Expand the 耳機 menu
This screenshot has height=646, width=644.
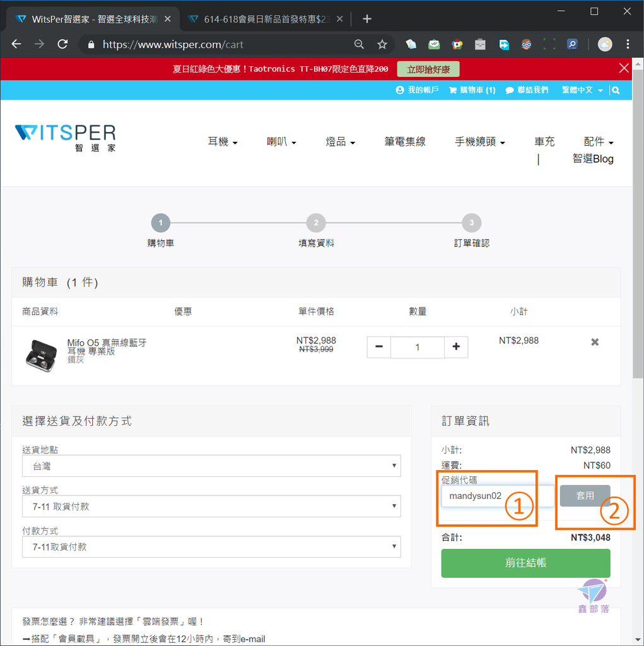tap(223, 142)
